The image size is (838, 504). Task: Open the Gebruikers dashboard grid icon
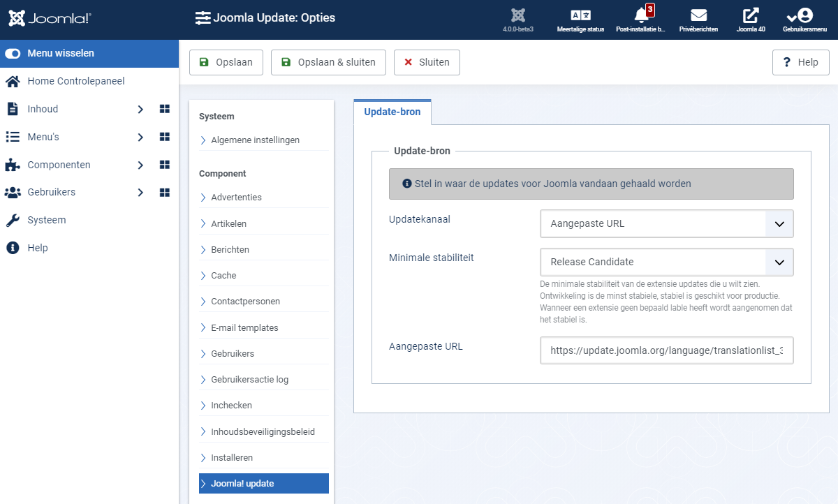(165, 192)
